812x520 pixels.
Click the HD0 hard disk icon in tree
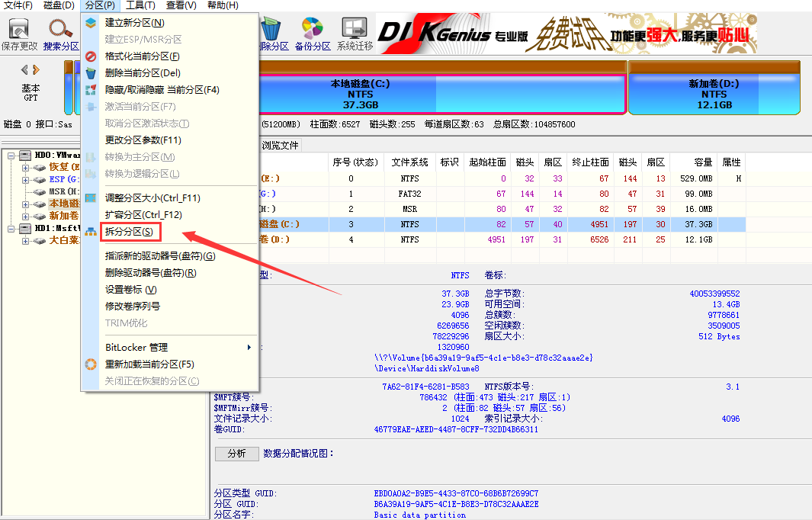pyautogui.click(x=25, y=155)
